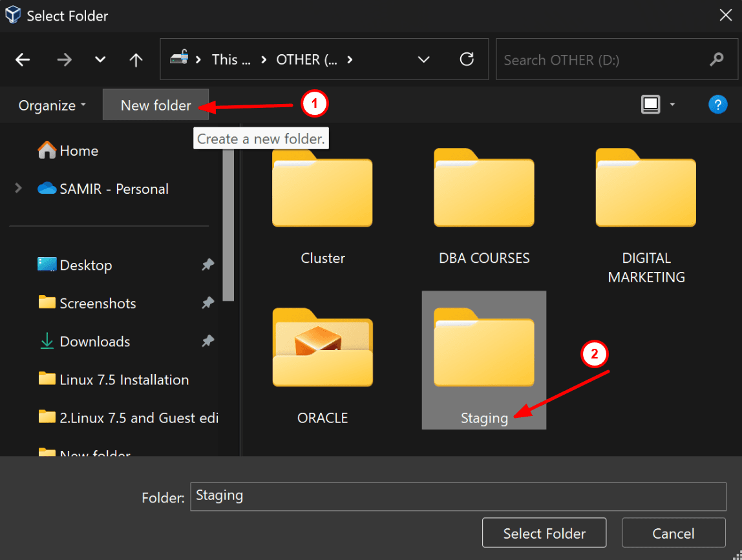Screen dimensions: 742x560
Task: Open the address bar history dropdown
Action: click(423, 59)
